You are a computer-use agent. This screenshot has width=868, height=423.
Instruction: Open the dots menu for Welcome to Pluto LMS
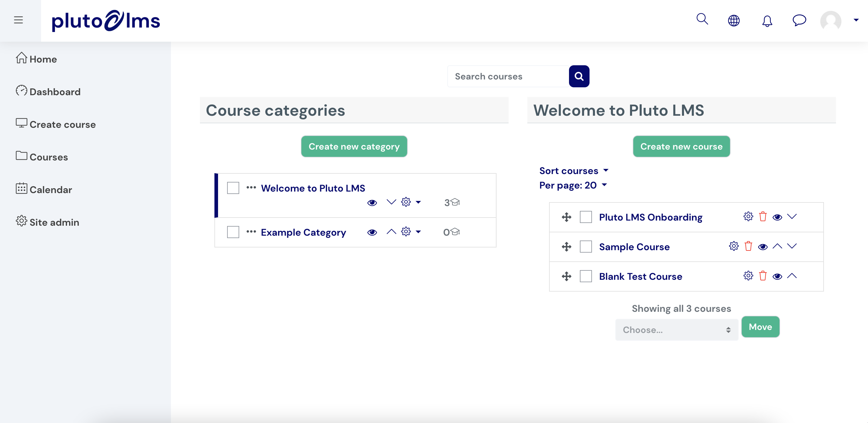tap(251, 187)
